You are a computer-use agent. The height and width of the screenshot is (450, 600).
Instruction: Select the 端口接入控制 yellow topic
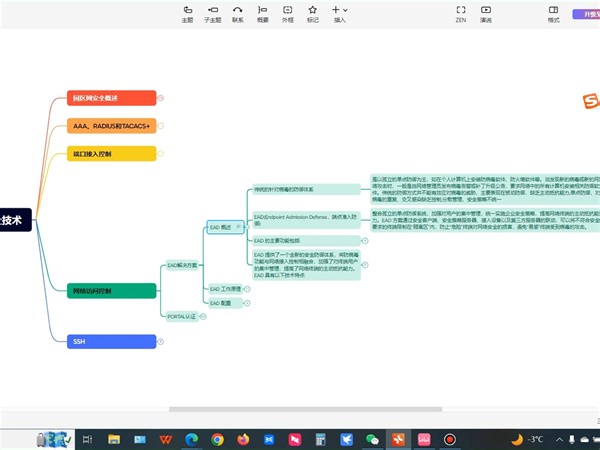(112, 154)
